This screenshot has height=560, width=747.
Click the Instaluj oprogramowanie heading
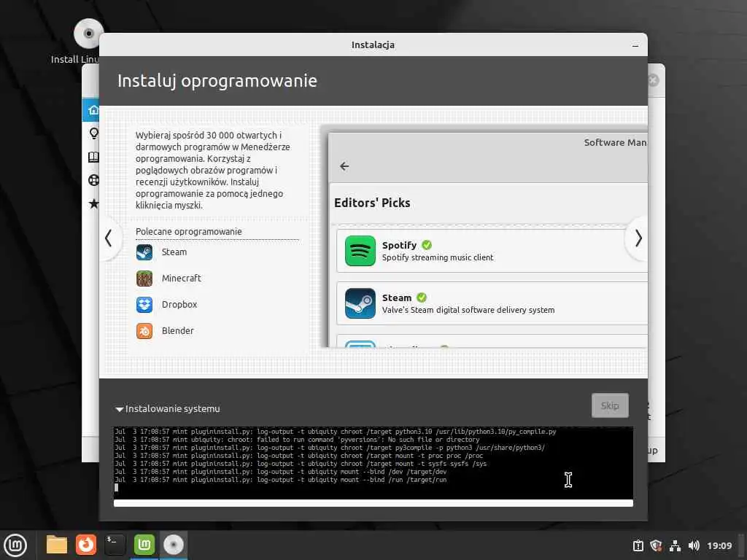click(x=217, y=80)
